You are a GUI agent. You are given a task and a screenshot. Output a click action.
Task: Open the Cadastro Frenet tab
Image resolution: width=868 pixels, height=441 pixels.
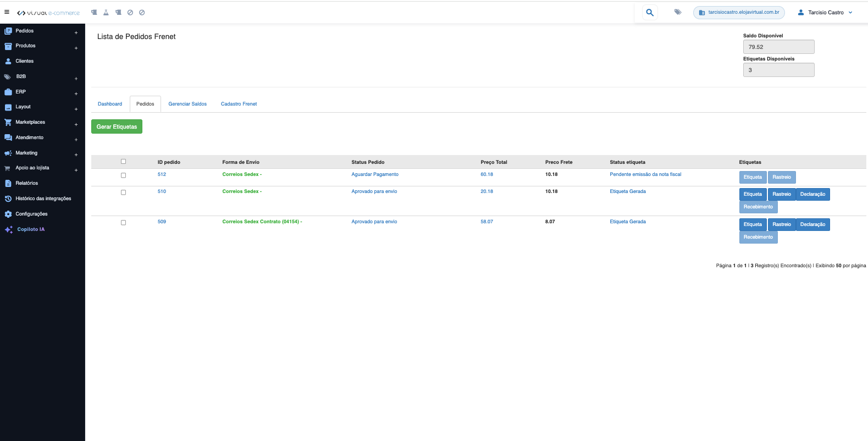(239, 104)
